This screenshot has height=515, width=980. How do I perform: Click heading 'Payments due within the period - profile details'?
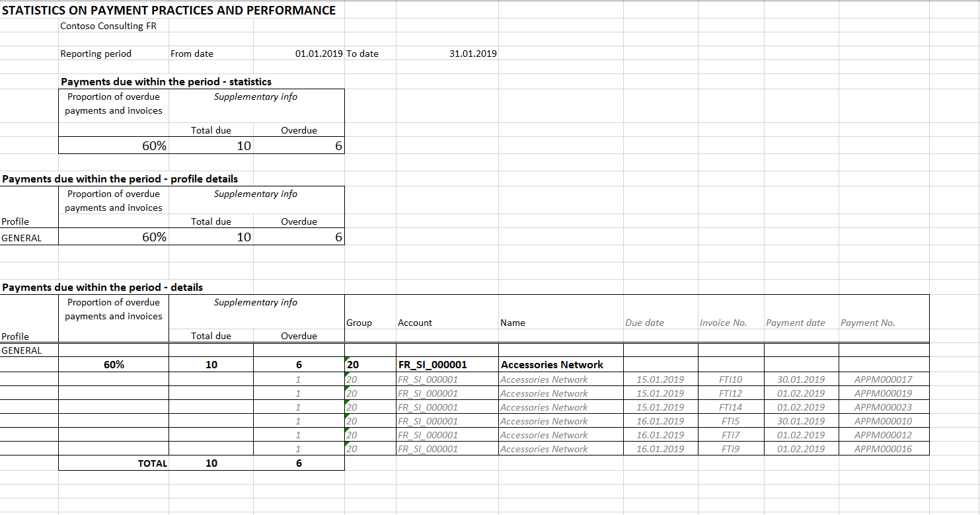click(x=120, y=179)
